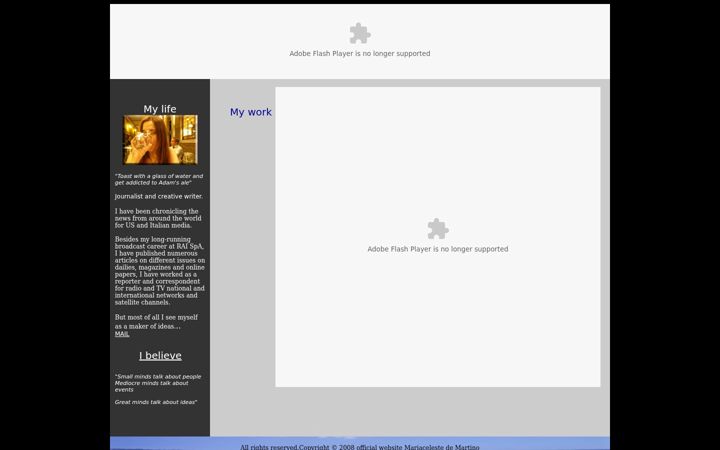The height and width of the screenshot is (450, 720).
Task: Click the photo of woman drinking water
Action: [160, 140]
